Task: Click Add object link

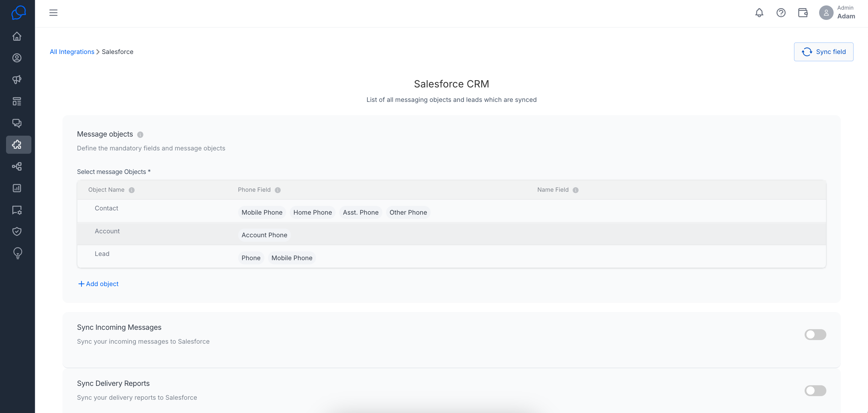Action: tap(98, 284)
